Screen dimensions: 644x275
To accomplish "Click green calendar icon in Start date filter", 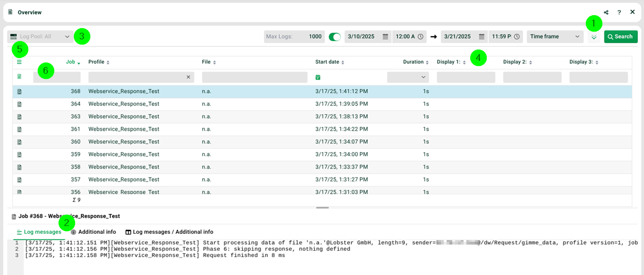I will tap(318, 77).
